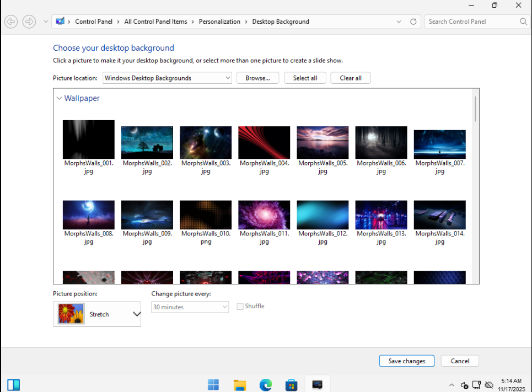Viewport: 532px width, 392px height.
Task: Click the search magnifier icon
Action: [523, 22]
